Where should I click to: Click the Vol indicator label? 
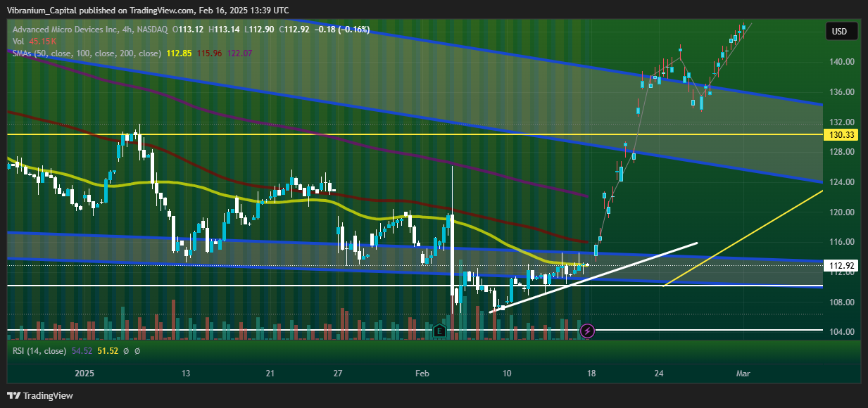(18, 42)
